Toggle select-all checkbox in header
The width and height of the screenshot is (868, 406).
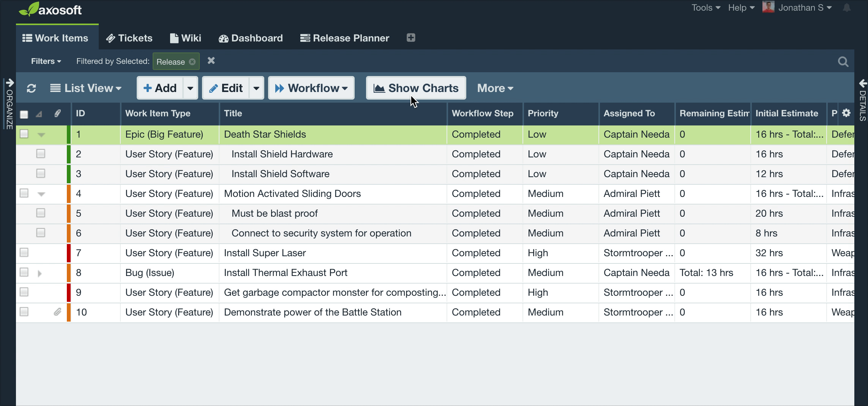tap(24, 114)
